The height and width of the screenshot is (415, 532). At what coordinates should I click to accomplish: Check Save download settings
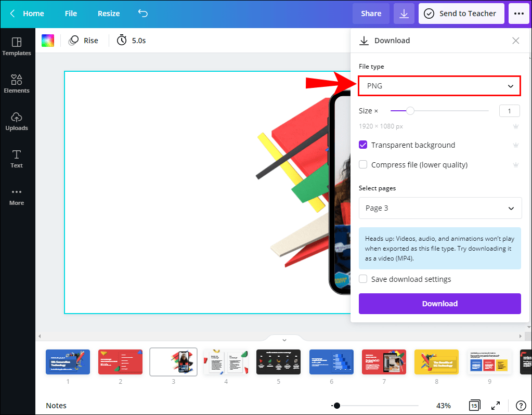click(362, 279)
